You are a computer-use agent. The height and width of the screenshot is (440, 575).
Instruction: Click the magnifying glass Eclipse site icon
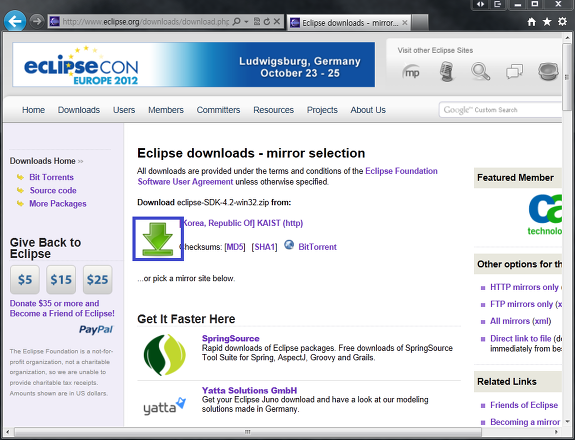480,72
